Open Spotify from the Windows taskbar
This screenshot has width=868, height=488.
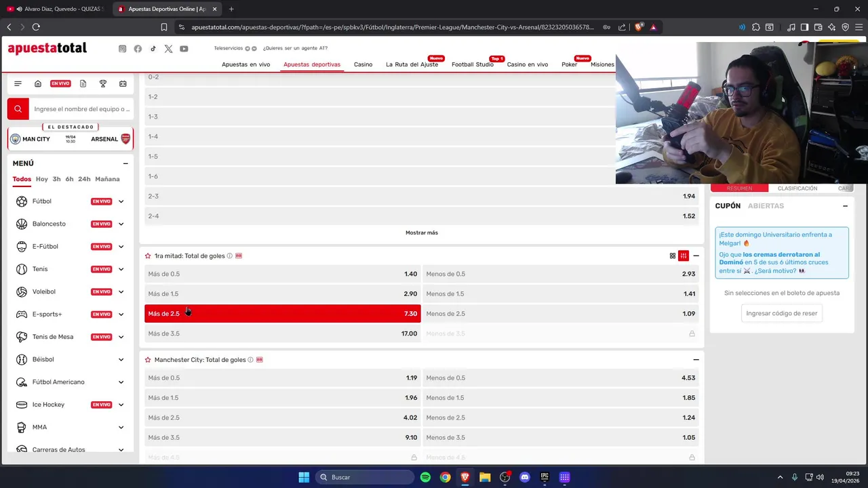pos(425,477)
